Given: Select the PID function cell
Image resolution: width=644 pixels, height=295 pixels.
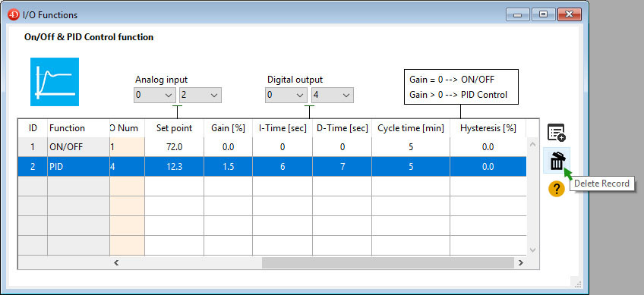Looking at the screenshot, I should click(79, 167).
